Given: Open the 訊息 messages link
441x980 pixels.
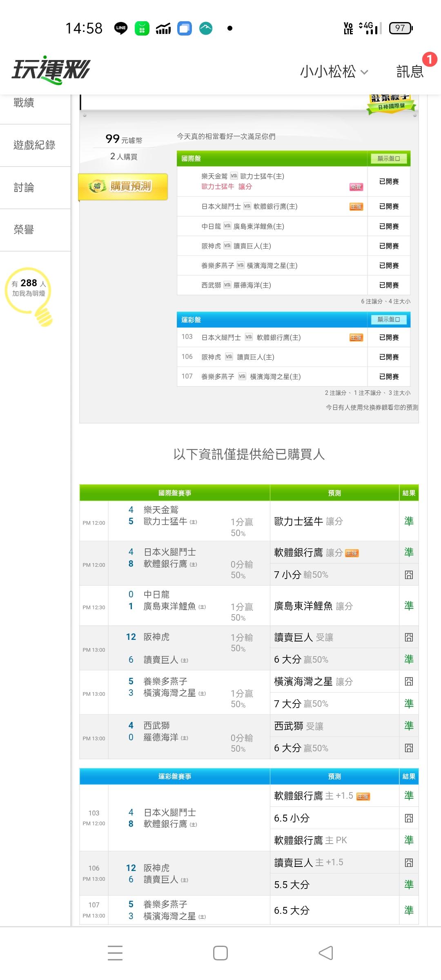Looking at the screenshot, I should 410,72.
